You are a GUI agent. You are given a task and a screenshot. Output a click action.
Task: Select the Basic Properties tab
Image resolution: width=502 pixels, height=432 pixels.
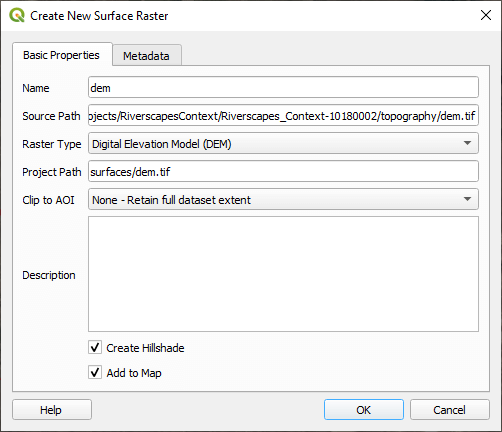(x=62, y=54)
